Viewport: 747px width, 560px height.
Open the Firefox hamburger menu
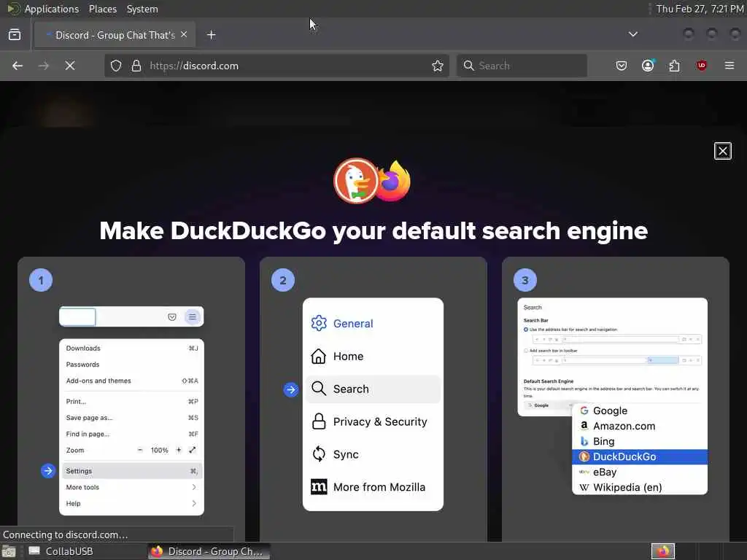(729, 66)
